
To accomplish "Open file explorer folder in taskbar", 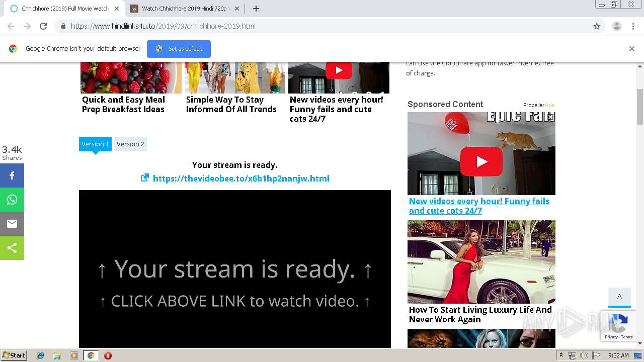I will (57, 355).
